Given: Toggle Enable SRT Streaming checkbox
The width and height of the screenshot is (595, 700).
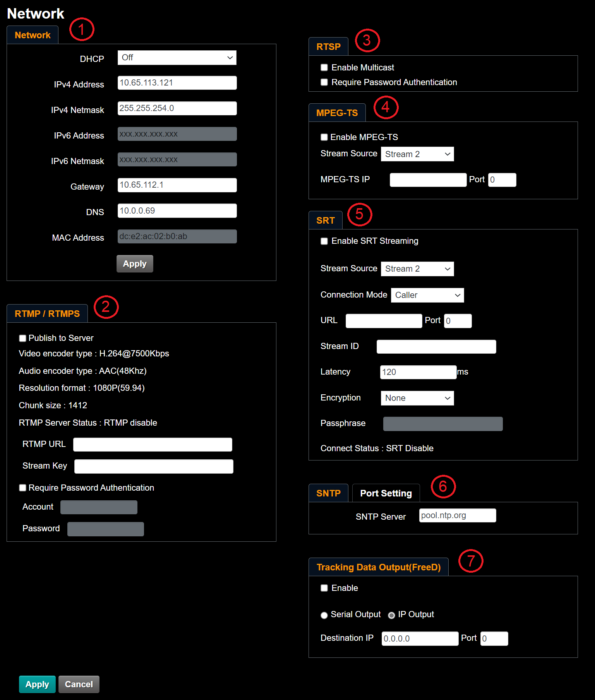Looking at the screenshot, I should coord(324,241).
